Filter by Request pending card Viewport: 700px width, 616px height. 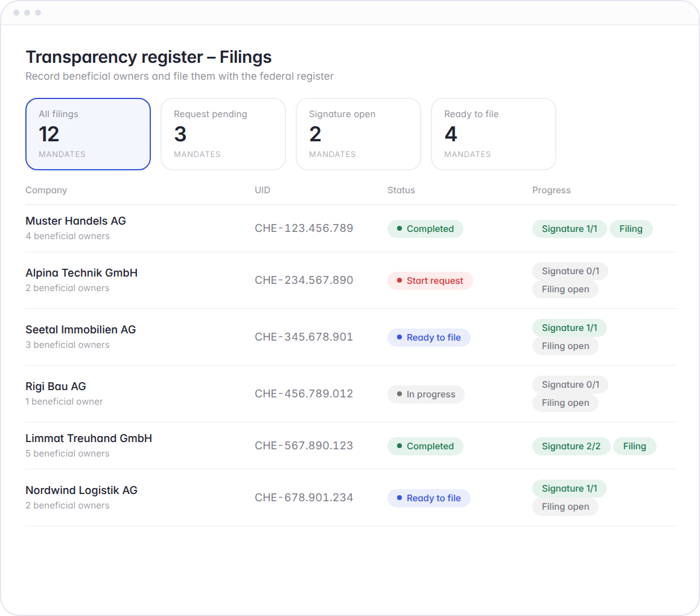tap(223, 134)
